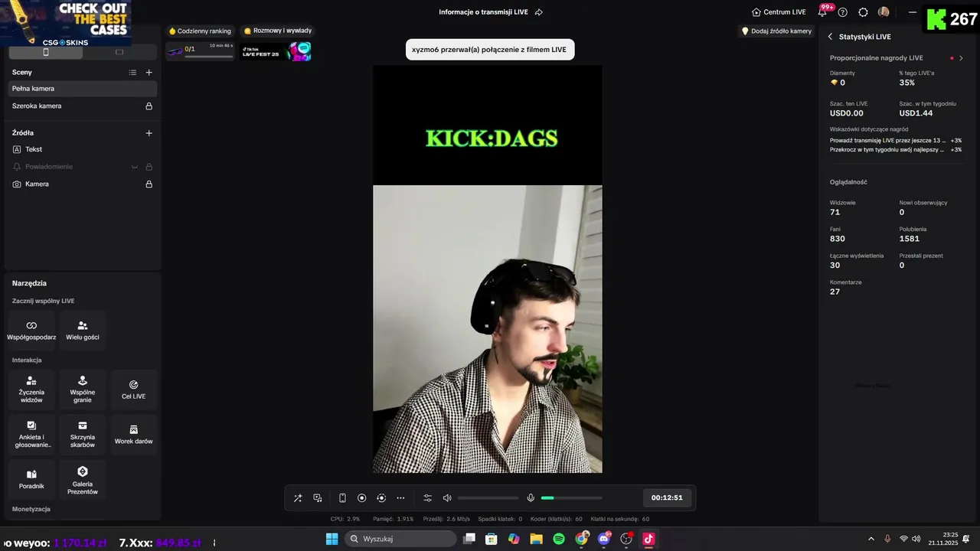Open the OBS icon in the taskbar

coord(626,539)
